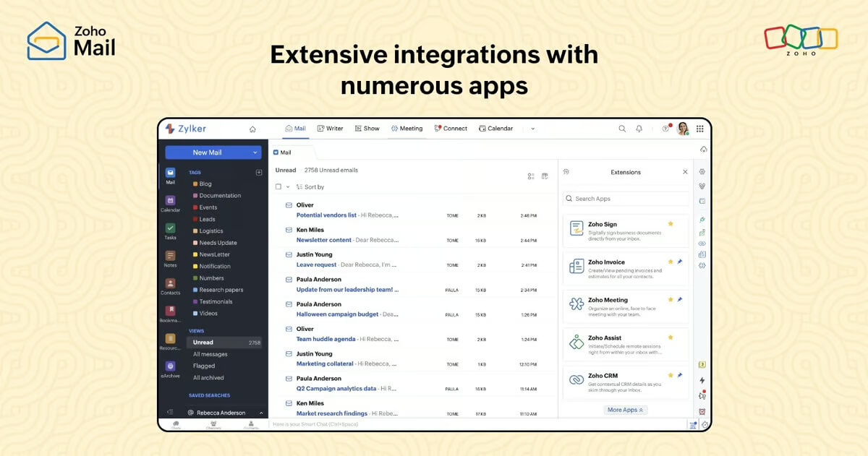Toggle favorite star on Zoho CRM

(x=671, y=375)
